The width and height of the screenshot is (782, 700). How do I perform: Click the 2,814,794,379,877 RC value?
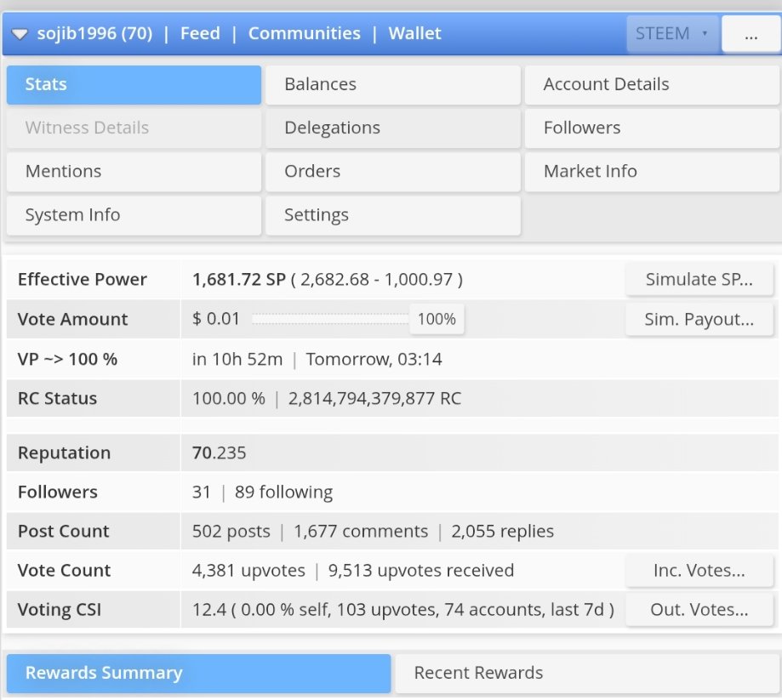[x=374, y=398]
